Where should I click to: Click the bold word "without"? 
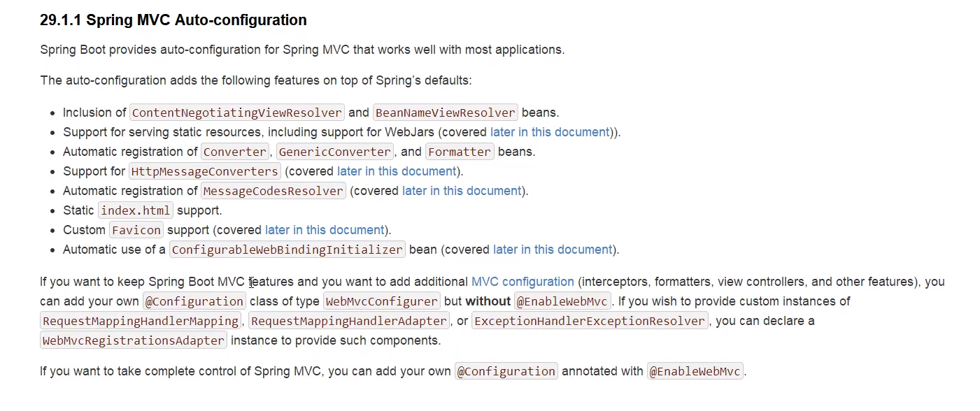click(x=488, y=301)
